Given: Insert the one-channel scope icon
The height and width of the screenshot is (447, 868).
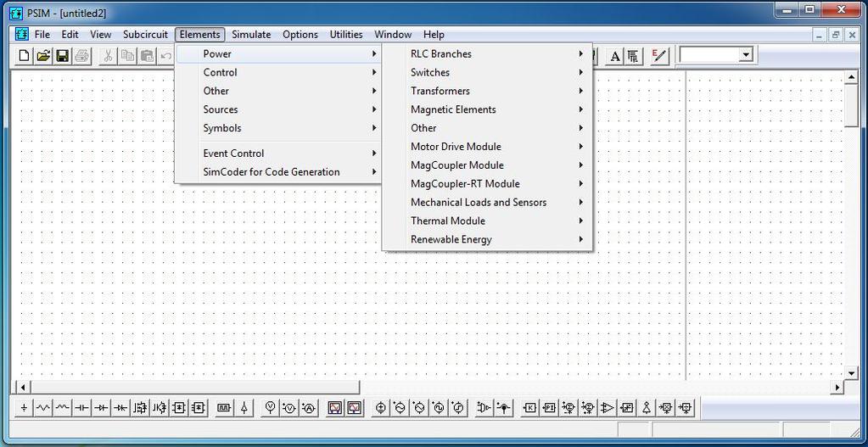Looking at the screenshot, I should [x=355, y=408].
